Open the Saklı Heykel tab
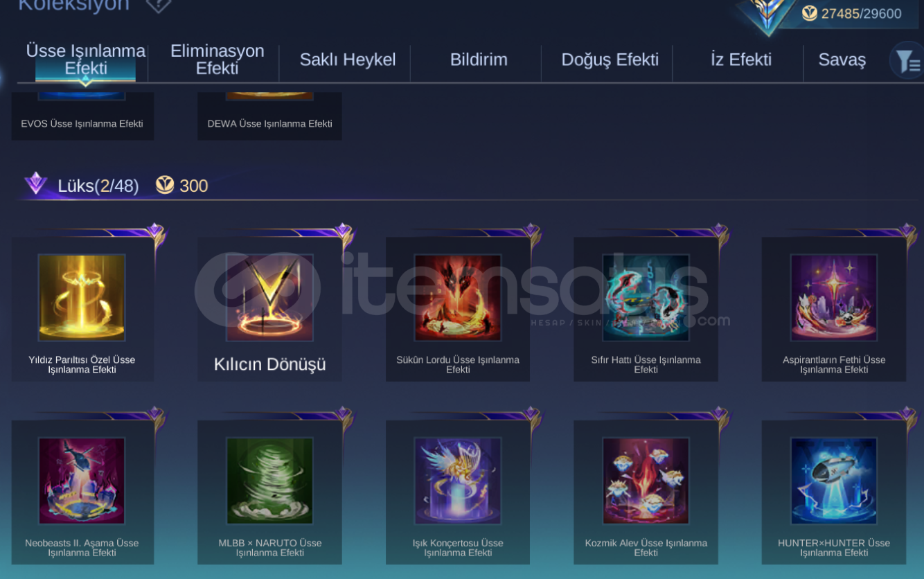Screen dimensions: 924x579 click(x=348, y=60)
